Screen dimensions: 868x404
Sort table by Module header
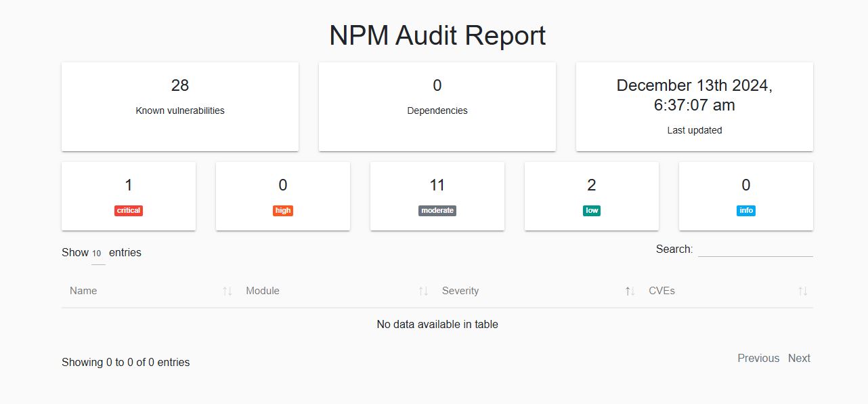[263, 291]
